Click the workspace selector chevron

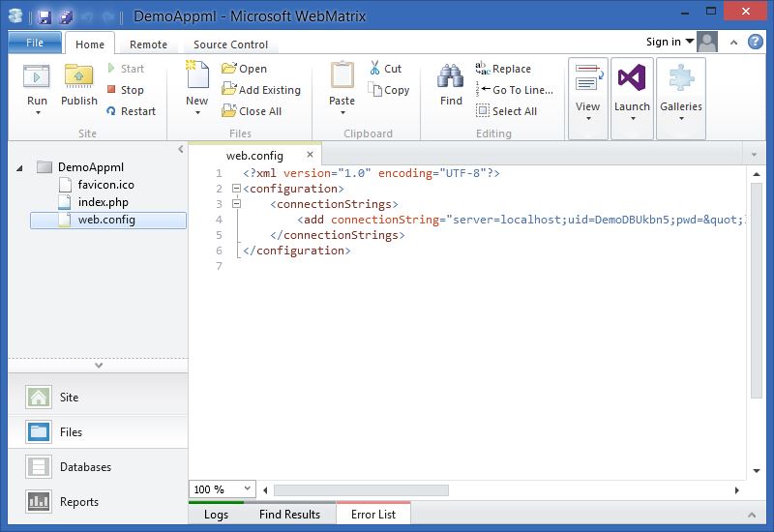99,366
